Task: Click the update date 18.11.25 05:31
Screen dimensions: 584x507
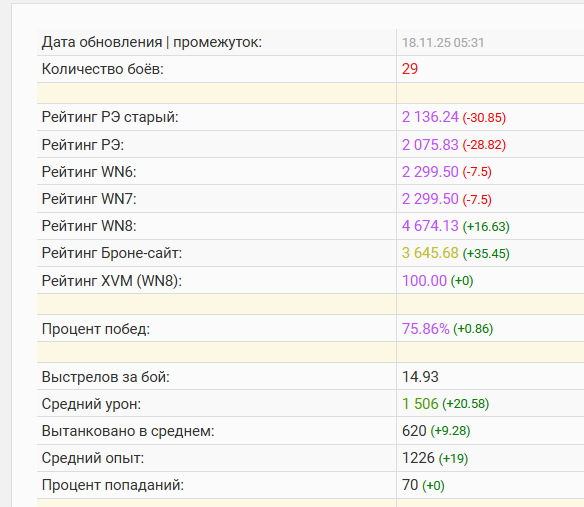Action: click(443, 42)
